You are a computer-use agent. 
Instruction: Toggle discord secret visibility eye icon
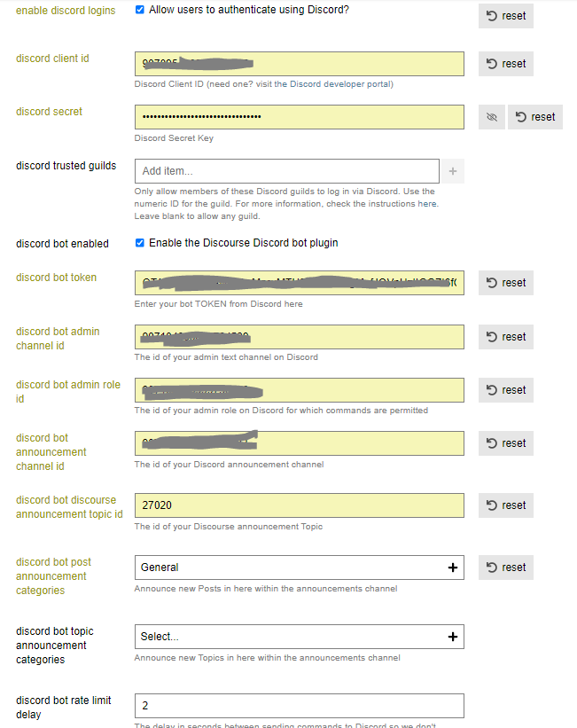click(492, 117)
